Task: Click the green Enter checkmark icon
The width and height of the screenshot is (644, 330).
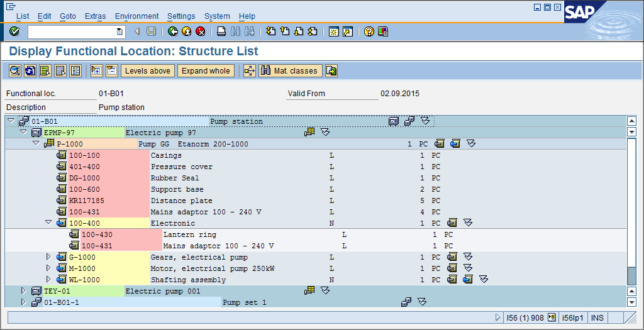Action: [14, 31]
